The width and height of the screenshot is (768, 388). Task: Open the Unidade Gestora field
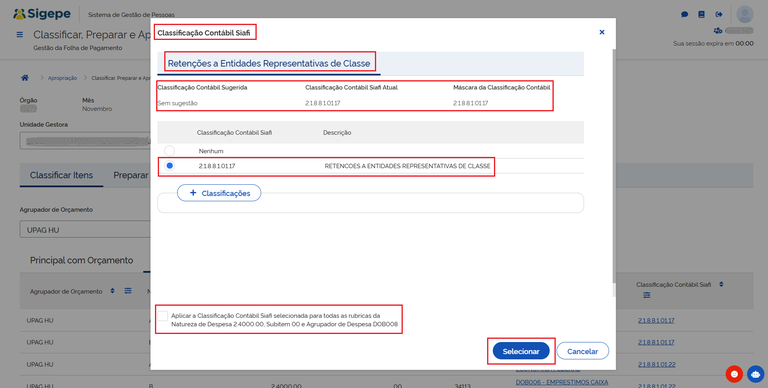click(85, 141)
